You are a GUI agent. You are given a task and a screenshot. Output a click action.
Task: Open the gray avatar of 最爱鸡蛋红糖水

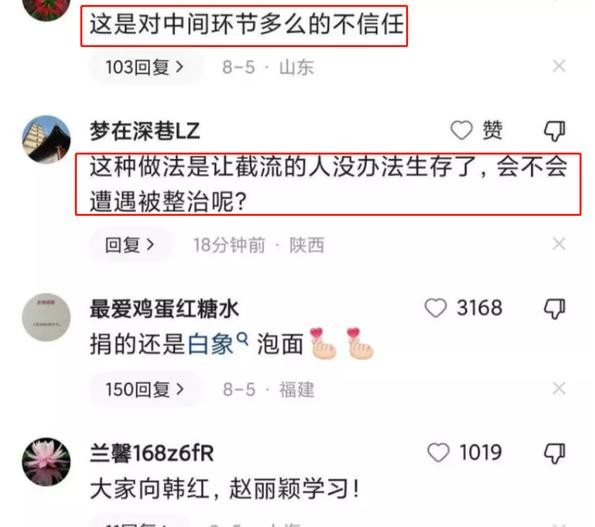[x=46, y=317]
